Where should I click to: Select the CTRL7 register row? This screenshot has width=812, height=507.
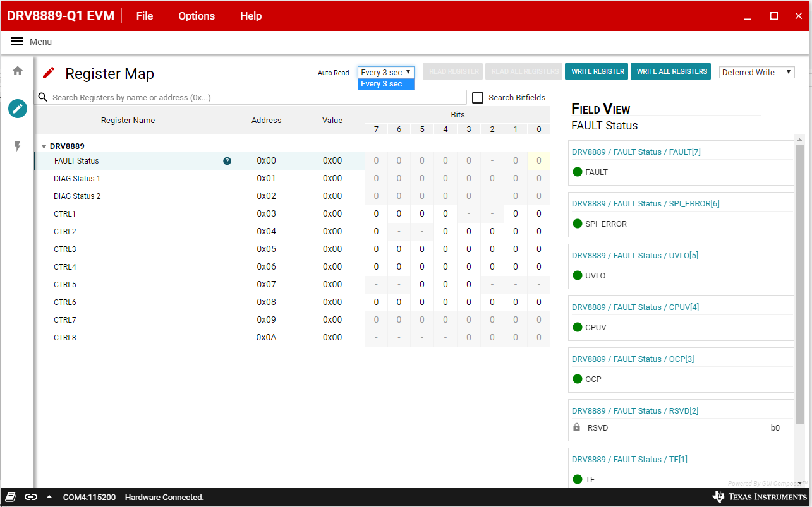[x=292, y=320]
